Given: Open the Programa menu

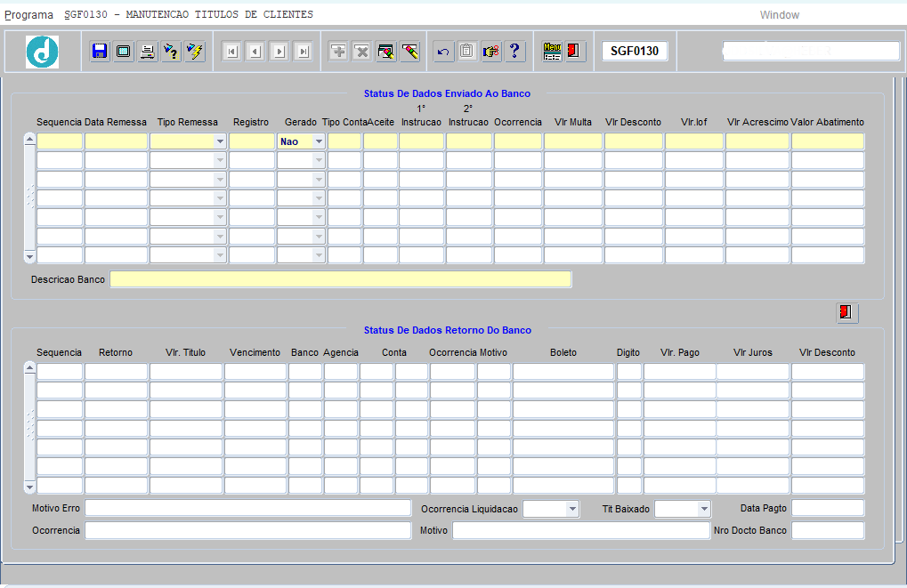Looking at the screenshot, I should [x=28, y=15].
